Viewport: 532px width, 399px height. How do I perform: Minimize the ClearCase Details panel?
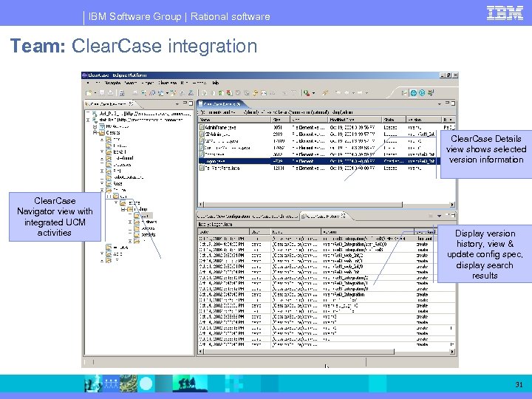[x=447, y=103]
